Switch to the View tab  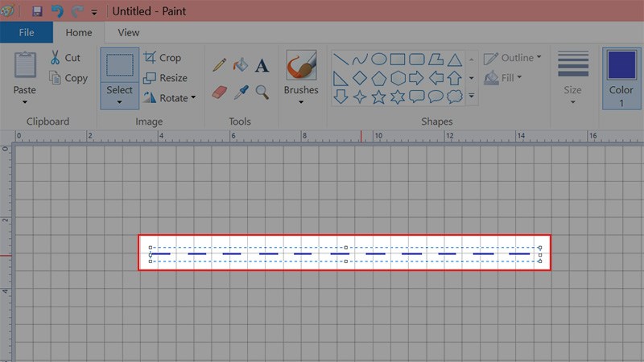tap(128, 33)
